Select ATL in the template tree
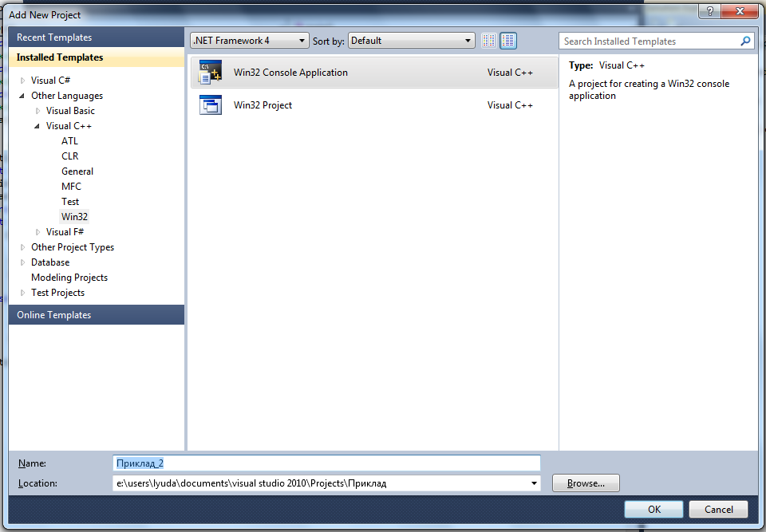This screenshot has height=532, width=766. click(70, 140)
